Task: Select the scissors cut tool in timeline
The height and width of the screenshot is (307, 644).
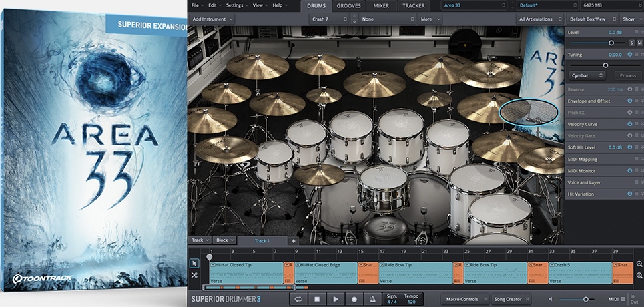Action: (x=195, y=276)
